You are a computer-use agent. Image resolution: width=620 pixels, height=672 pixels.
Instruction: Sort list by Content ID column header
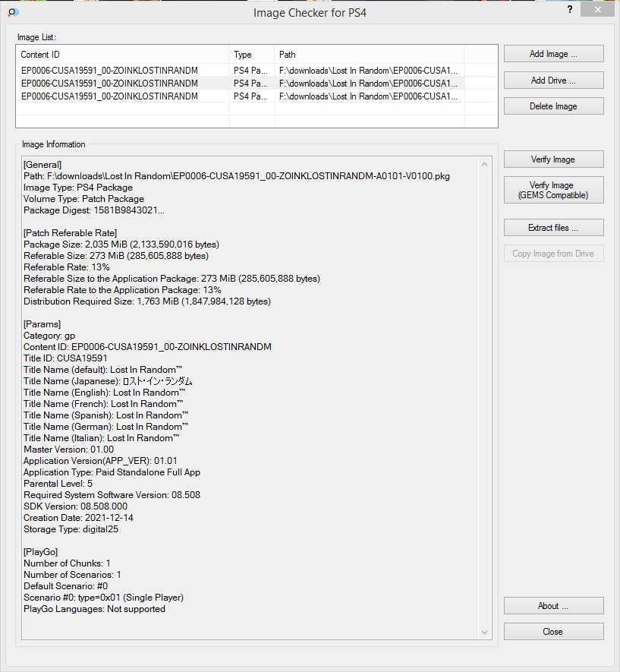pyautogui.click(x=122, y=55)
